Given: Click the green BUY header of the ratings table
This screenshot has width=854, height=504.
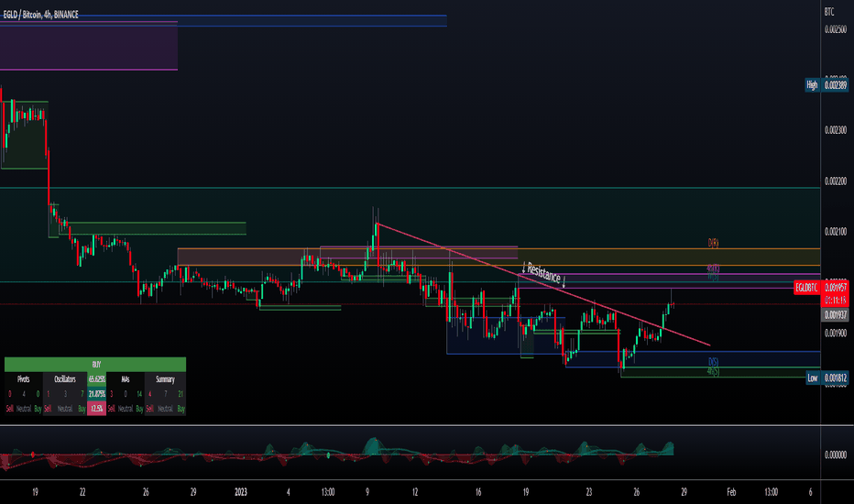Looking at the screenshot, I should tap(95, 365).
